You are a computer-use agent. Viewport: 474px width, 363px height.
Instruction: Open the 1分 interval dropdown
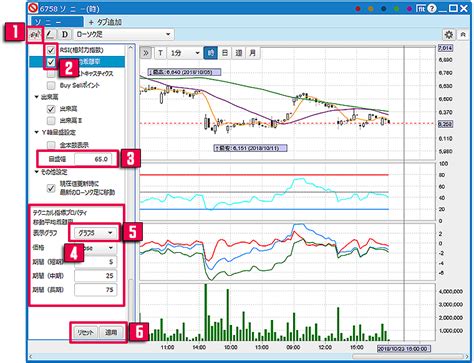184,53
